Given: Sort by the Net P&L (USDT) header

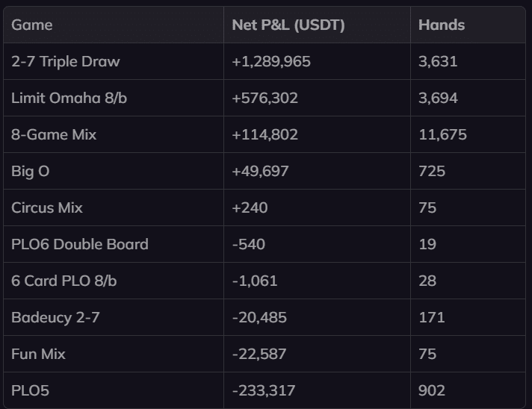Looking at the screenshot, I should click(288, 25).
